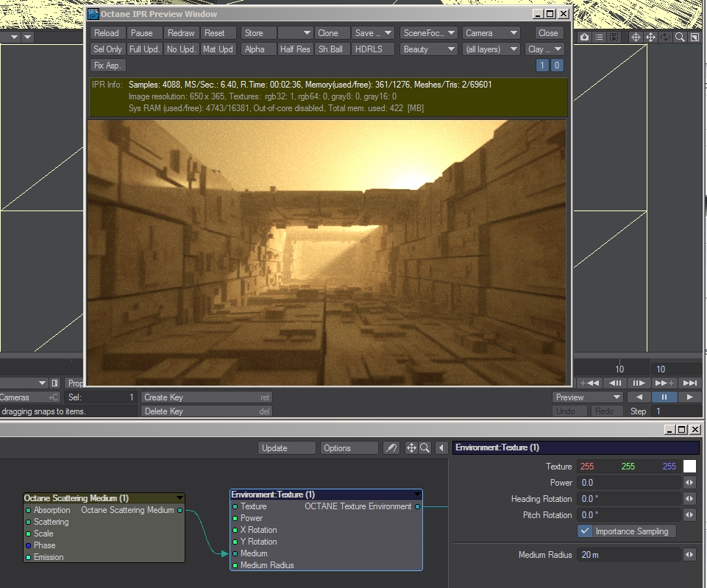Open the Beauty render pass dropdown
Viewport: 707px width, 588px height.
430,49
